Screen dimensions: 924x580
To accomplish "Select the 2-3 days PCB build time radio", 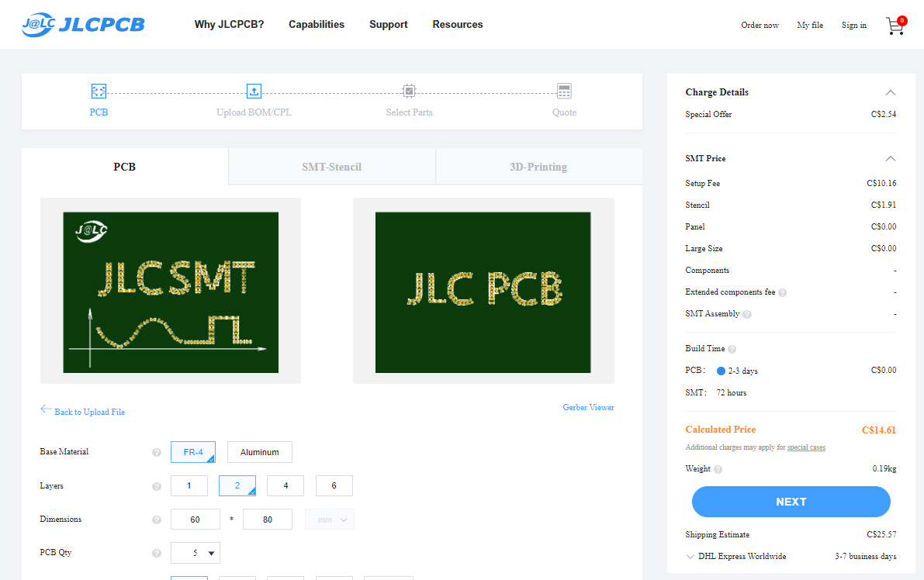I will click(721, 371).
